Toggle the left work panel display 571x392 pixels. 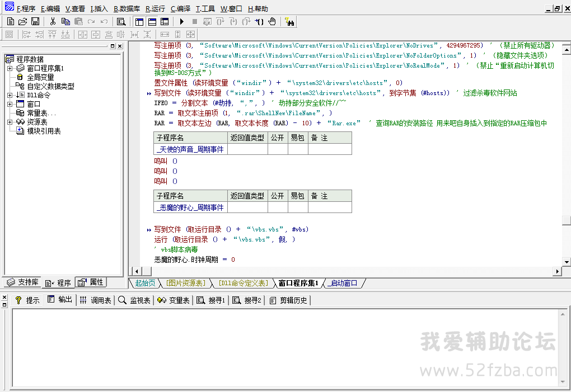tap(139, 22)
